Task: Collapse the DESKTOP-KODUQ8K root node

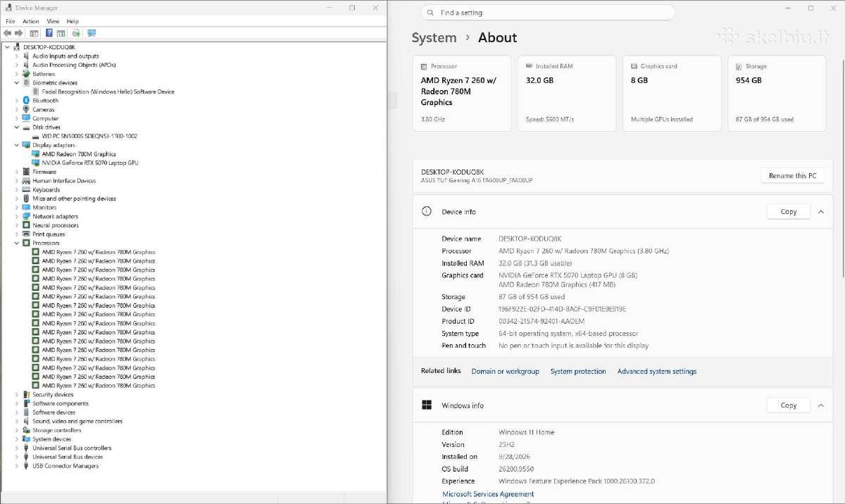Action: (x=8, y=47)
